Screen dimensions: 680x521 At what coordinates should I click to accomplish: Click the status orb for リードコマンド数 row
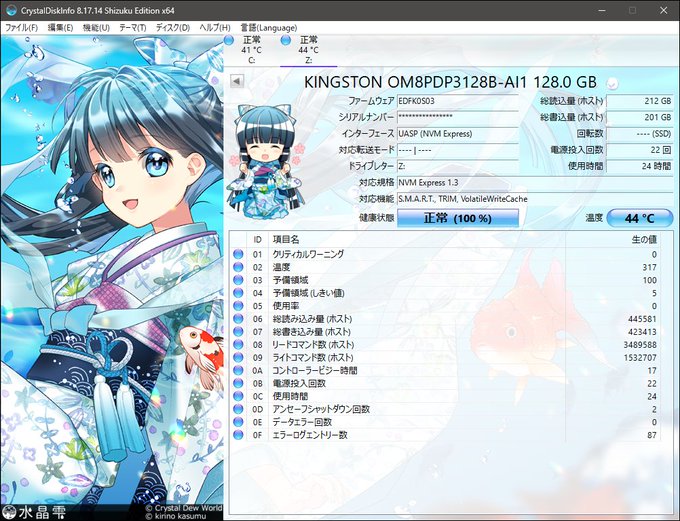[x=238, y=344]
